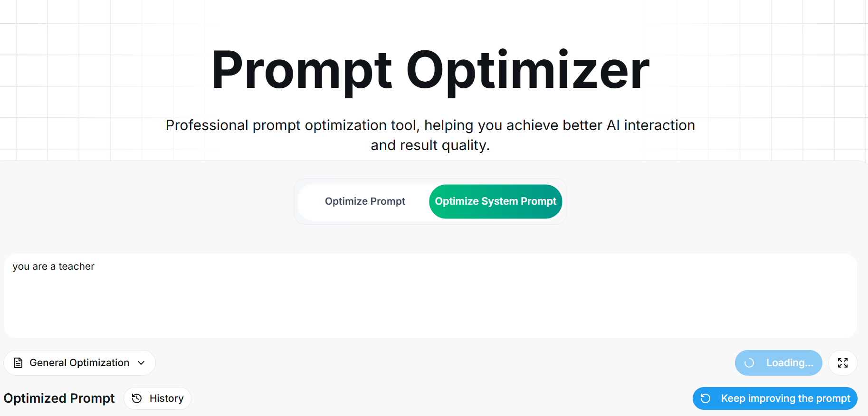Click the chevron on General Optimization selector

pos(141,363)
